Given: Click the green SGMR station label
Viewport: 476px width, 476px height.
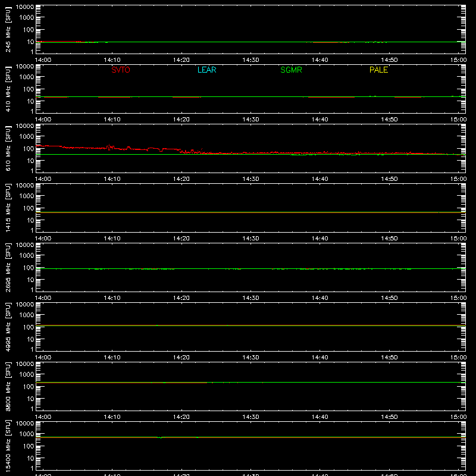Looking at the screenshot, I should click(x=291, y=70).
